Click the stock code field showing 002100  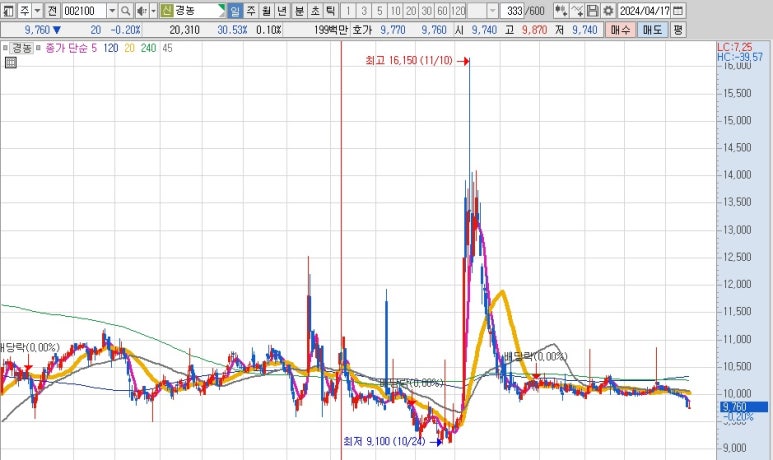[x=84, y=10]
